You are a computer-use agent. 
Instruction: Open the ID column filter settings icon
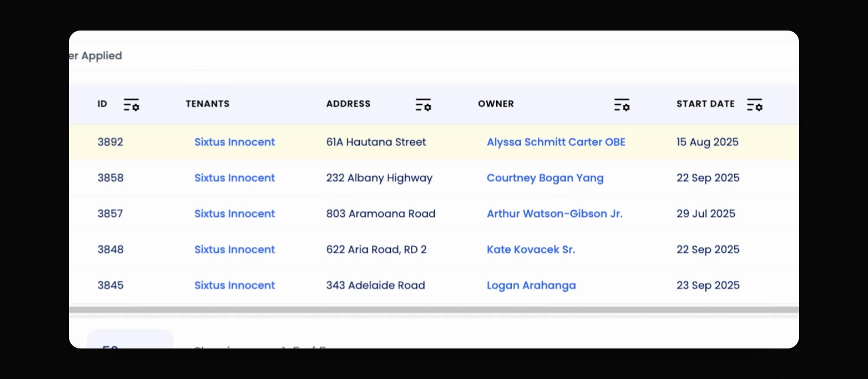[131, 105]
